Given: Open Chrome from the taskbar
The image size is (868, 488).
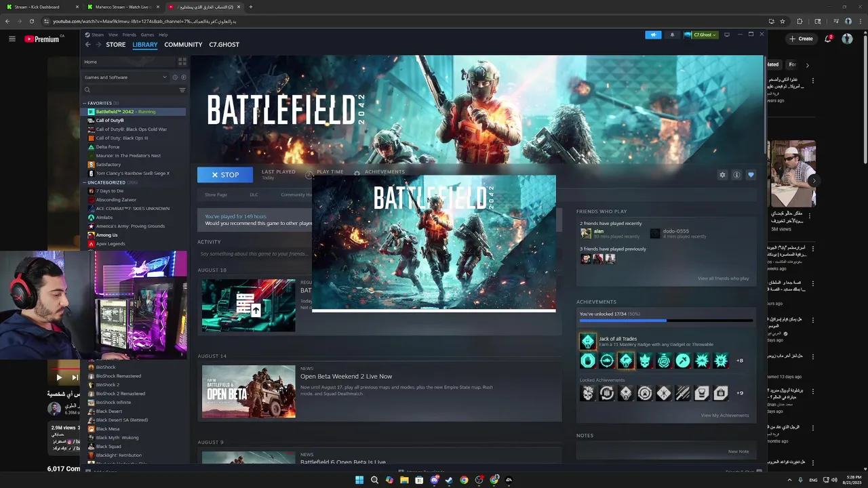Looking at the screenshot, I should [x=464, y=480].
